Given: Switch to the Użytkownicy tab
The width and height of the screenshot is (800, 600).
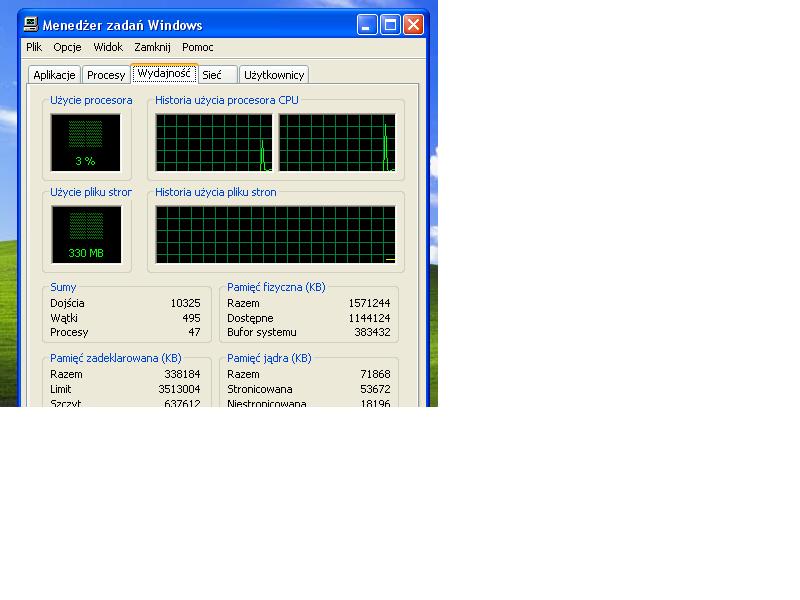Looking at the screenshot, I should tap(274, 75).
